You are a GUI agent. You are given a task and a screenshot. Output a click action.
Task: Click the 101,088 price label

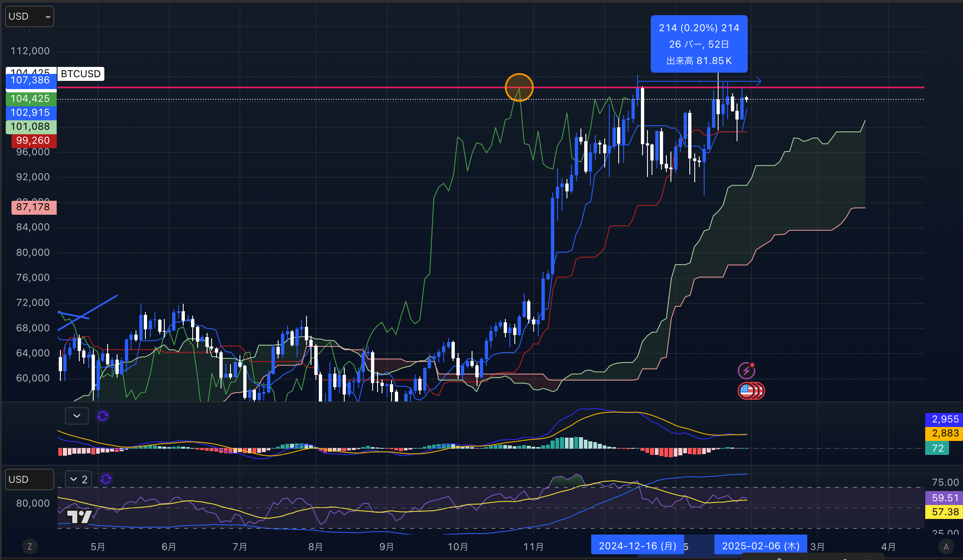click(x=31, y=126)
